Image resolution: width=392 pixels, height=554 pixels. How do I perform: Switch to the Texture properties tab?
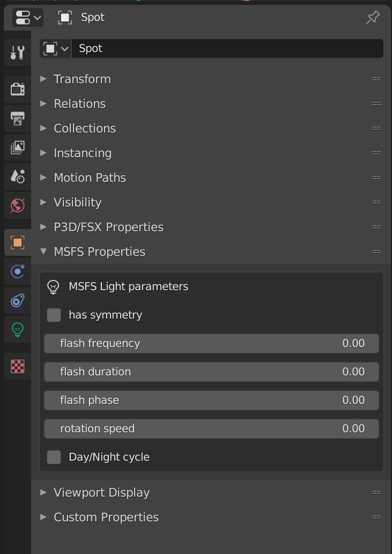(x=17, y=366)
